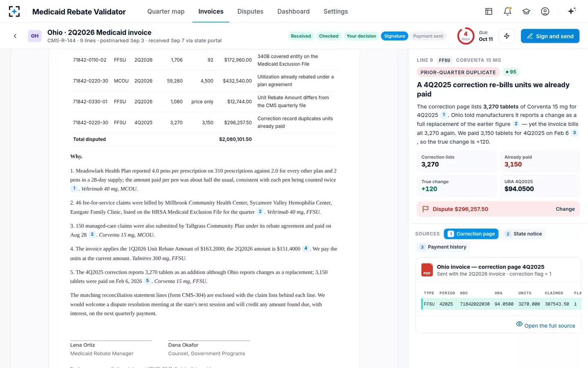Click the PRIOR-QUARTER DUPLICATE tag
The image size is (588, 368).
coord(458,72)
